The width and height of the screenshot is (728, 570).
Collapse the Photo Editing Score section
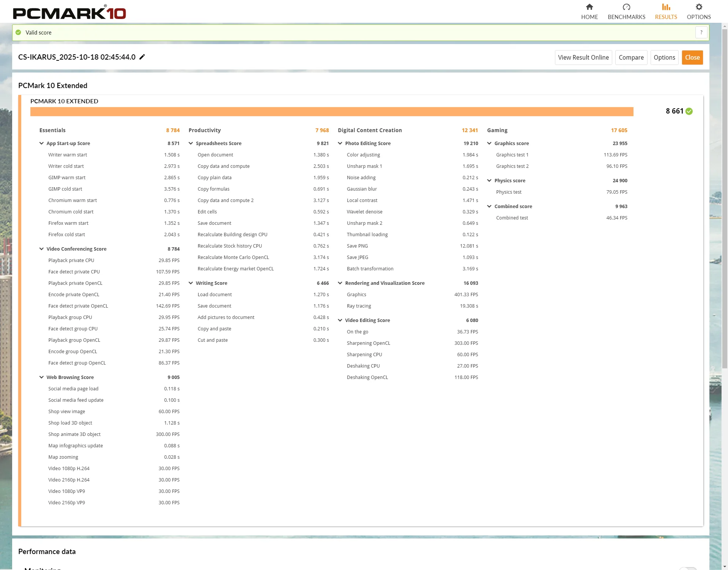(340, 144)
